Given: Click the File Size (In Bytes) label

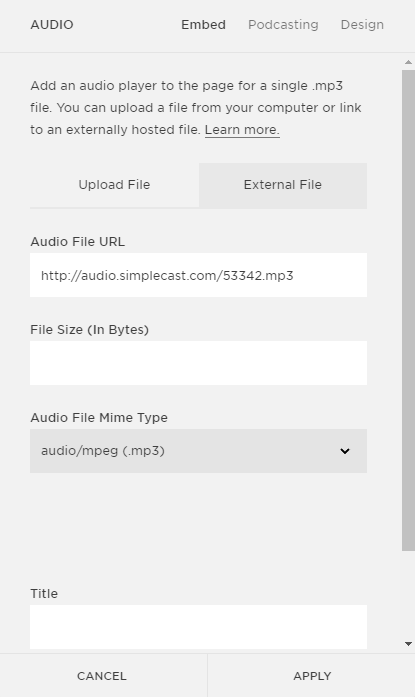Looking at the screenshot, I should pos(89,330).
